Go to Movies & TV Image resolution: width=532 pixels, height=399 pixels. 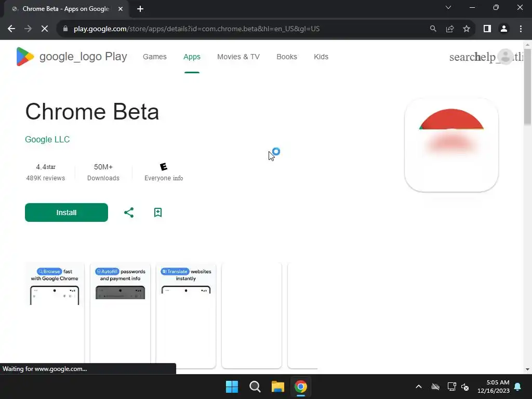238,57
